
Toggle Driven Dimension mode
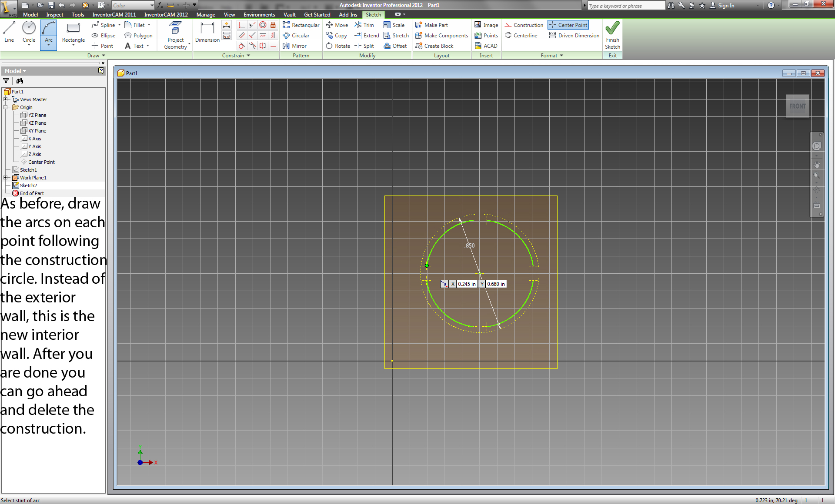point(574,36)
